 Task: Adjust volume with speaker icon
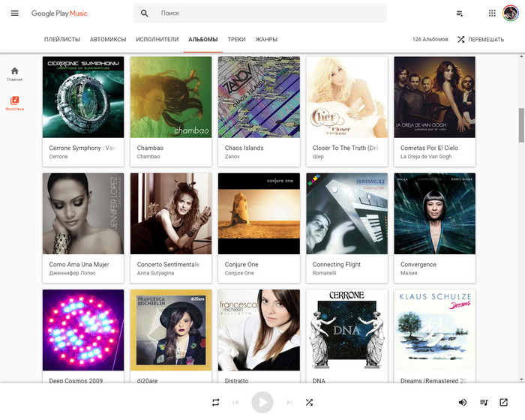pyautogui.click(x=463, y=402)
